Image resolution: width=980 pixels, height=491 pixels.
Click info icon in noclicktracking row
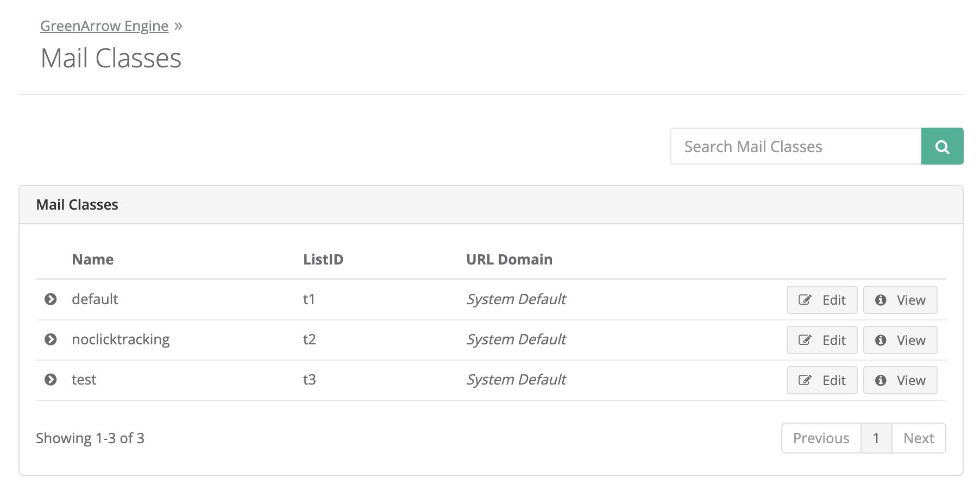pyautogui.click(x=881, y=340)
